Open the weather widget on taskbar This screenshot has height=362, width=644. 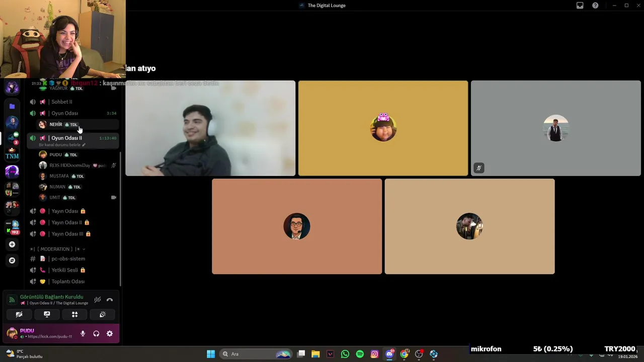point(24,354)
